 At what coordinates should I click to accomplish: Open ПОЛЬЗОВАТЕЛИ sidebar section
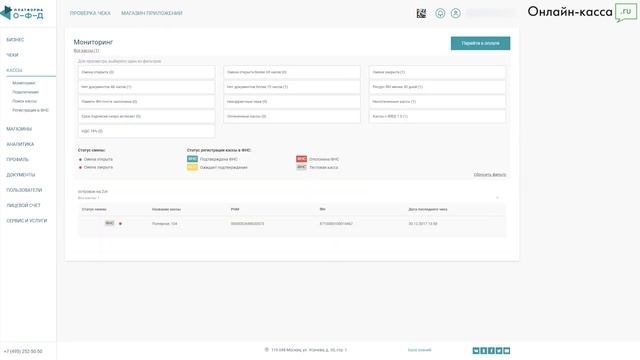point(24,190)
